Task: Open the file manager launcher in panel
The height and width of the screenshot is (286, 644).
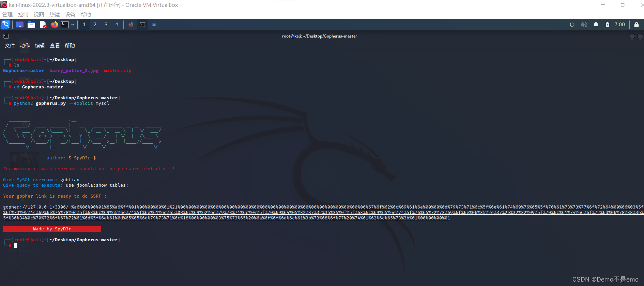Action: 31,25
